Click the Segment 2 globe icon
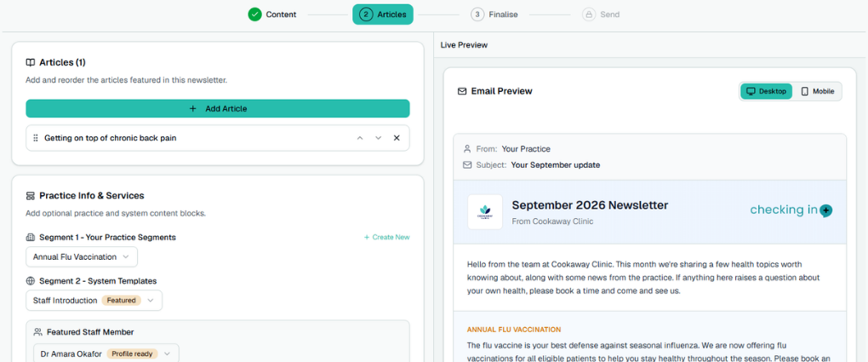The width and height of the screenshot is (868, 362). (31, 281)
